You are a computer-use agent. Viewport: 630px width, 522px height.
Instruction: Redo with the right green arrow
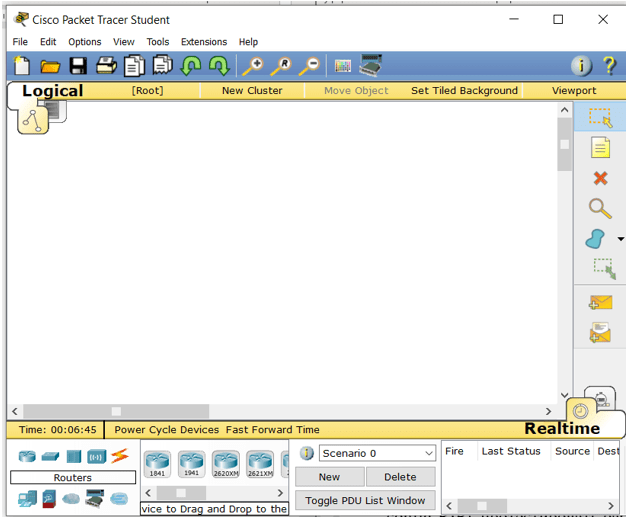[x=219, y=66]
